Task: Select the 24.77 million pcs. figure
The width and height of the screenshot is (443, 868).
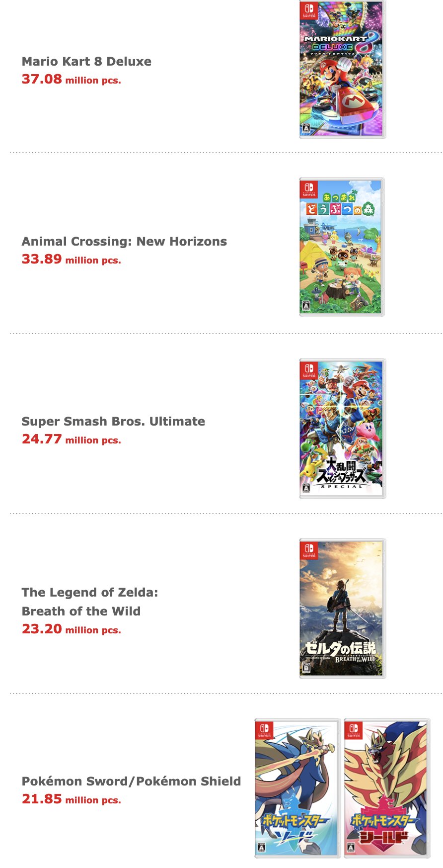Action: click(x=71, y=439)
